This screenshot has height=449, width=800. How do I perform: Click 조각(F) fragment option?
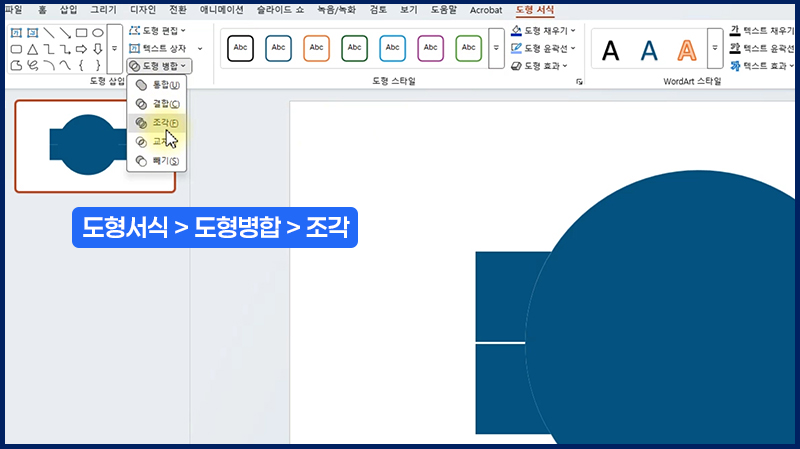[x=157, y=123]
